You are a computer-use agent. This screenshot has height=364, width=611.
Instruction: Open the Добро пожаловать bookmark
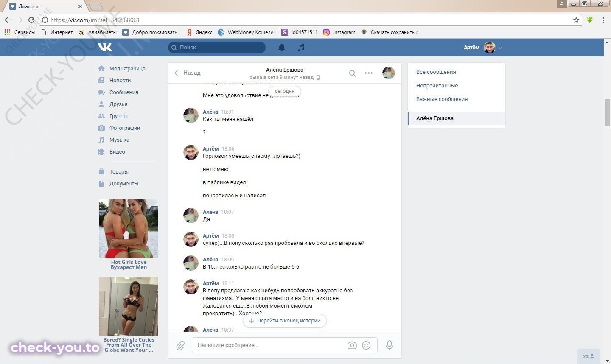point(150,32)
